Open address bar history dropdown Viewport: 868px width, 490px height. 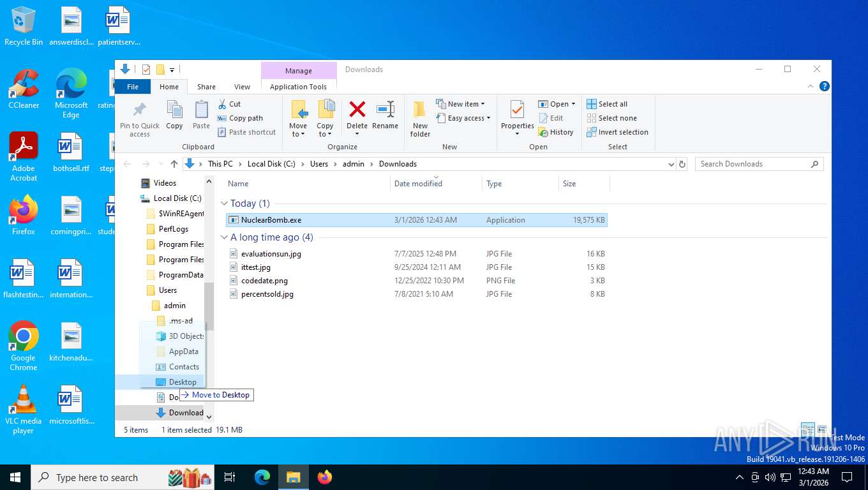point(671,164)
